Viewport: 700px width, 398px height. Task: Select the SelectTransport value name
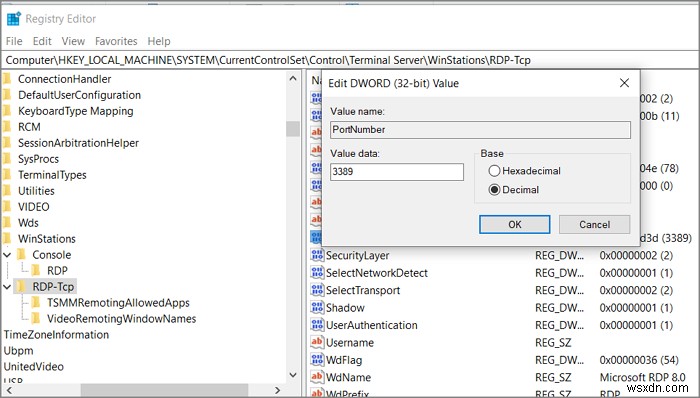(363, 290)
